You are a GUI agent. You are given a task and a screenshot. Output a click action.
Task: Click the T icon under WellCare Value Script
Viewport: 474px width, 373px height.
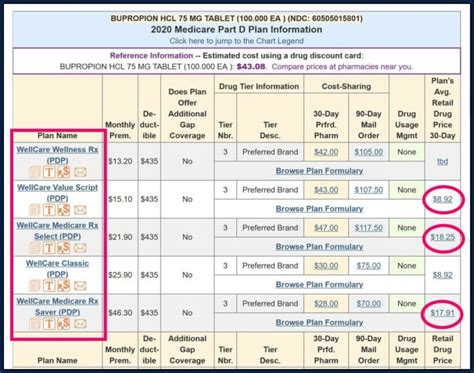49,210
